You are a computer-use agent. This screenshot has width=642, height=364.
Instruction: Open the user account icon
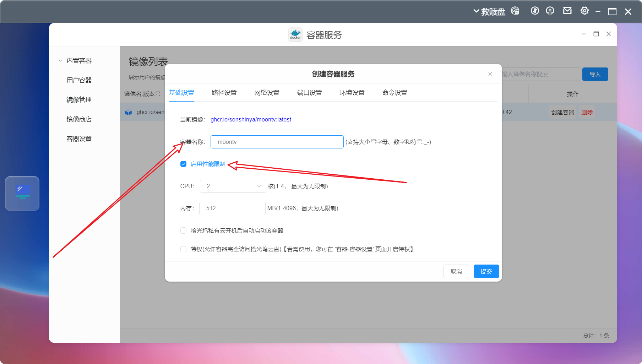click(550, 11)
